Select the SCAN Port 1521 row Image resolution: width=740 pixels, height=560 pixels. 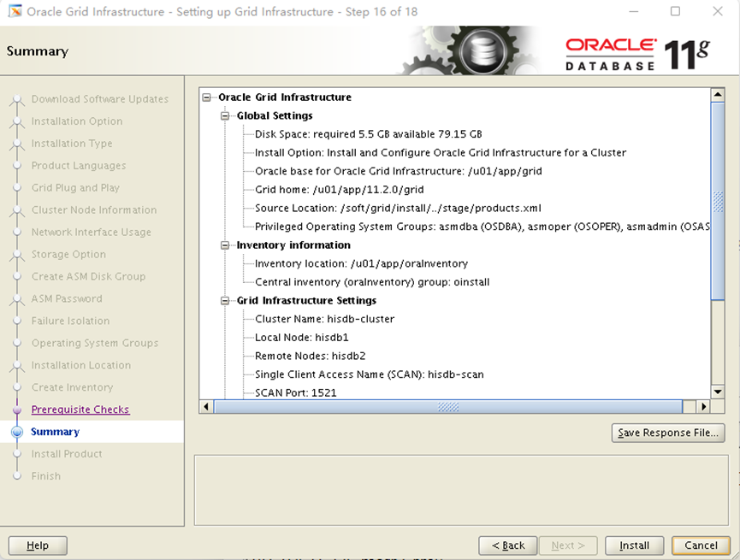pos(295,392)
